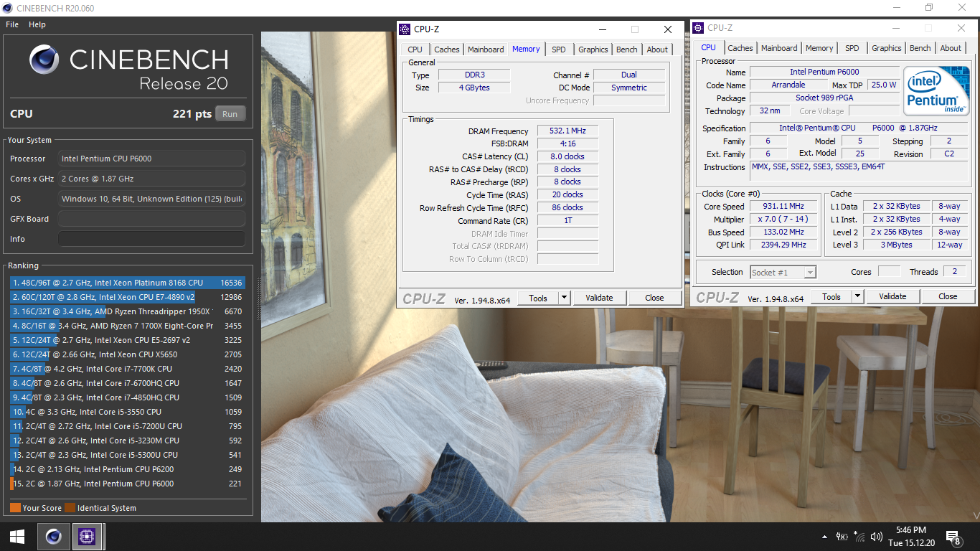Select the Pentium P6200 ranking row
The height and width of the screenshot is (551, 980).
[128, 469]
